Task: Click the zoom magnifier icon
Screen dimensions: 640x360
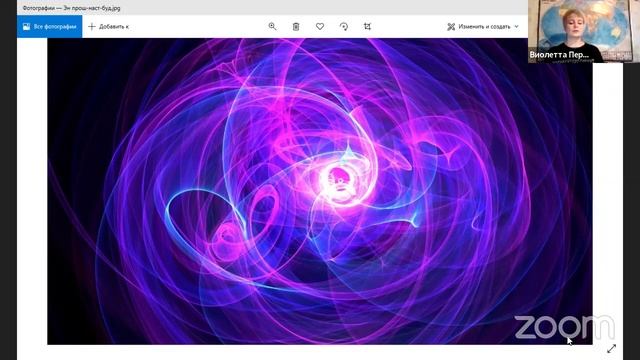Action: tap(272, 27)
